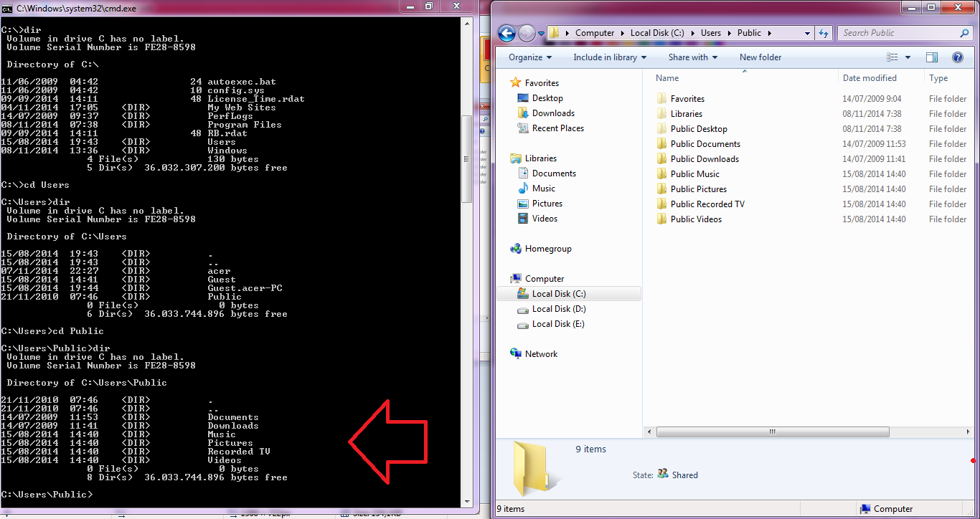The image size is (980, 519).
Task: Open Music library in navigation pane
Action: point(543,189)
